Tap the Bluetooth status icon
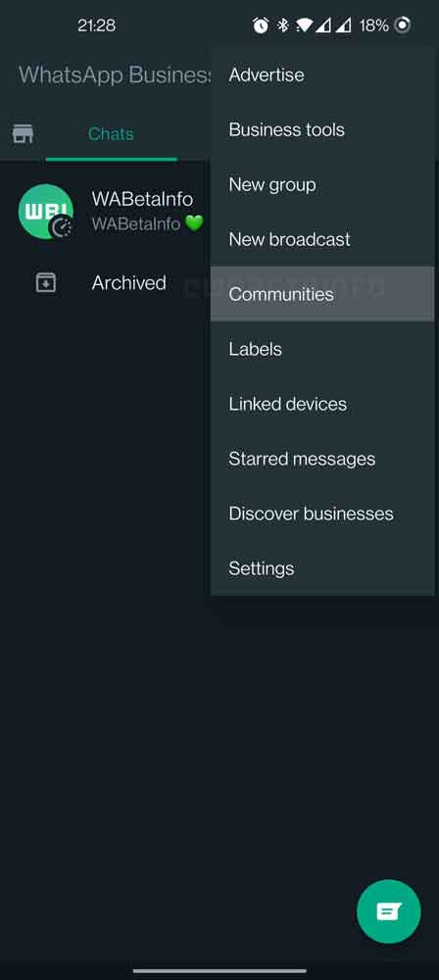The height and width of the screenshot is (980, 439). point(283,25)
